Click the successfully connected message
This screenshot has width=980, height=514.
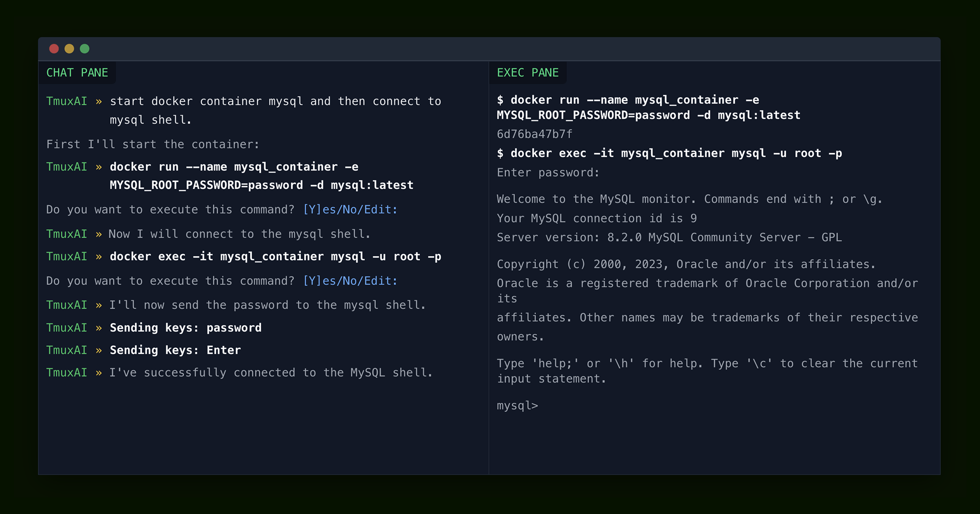coord(270,372)
